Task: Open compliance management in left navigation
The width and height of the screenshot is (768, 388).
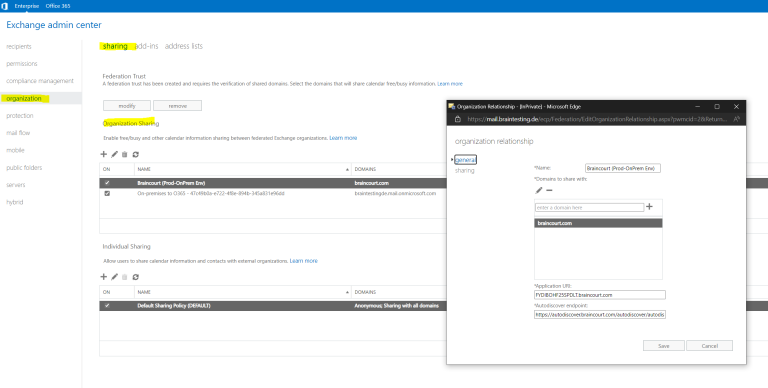Action: [x=40, y=81]
